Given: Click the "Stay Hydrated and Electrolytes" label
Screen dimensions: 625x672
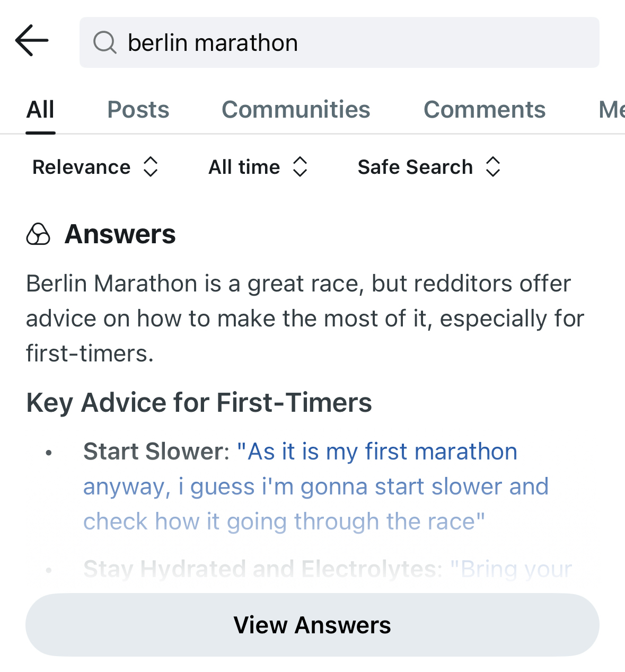Looking at the screenshot, I should [262, 569].
